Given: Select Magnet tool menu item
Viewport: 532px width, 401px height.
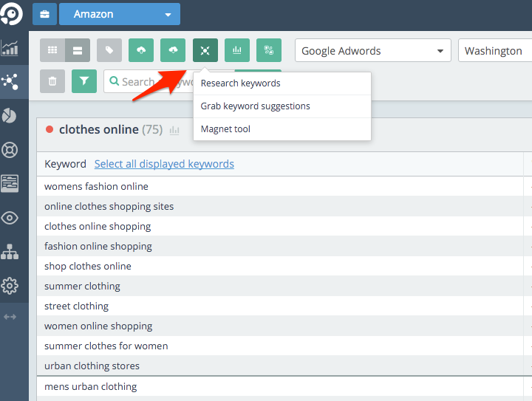Looking at the screenshot, I should click(x=282, y=129).
